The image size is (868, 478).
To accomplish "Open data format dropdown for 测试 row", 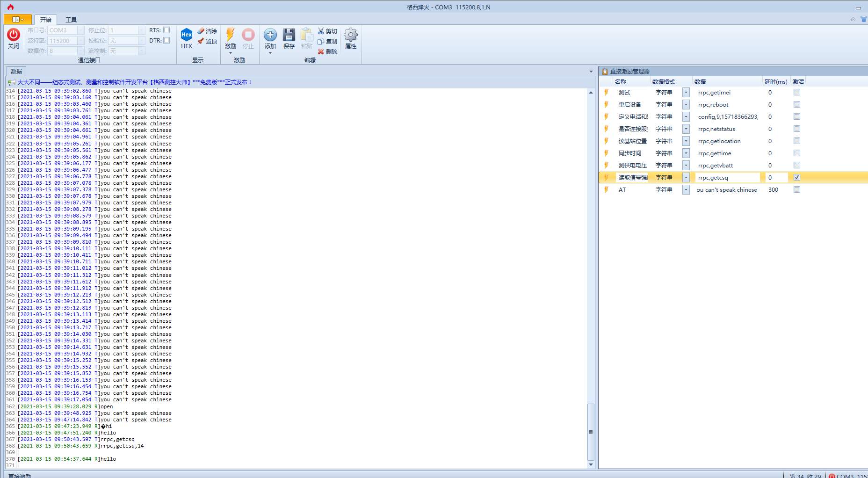I will pos(686,93).
